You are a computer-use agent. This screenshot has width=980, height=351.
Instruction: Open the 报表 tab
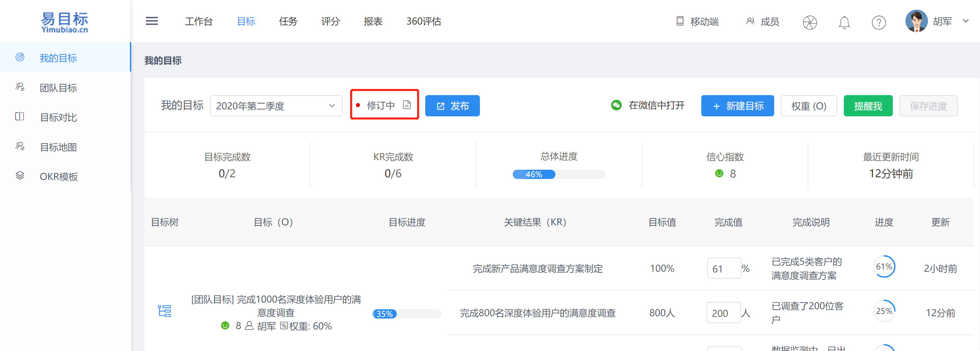click(373, 21)
